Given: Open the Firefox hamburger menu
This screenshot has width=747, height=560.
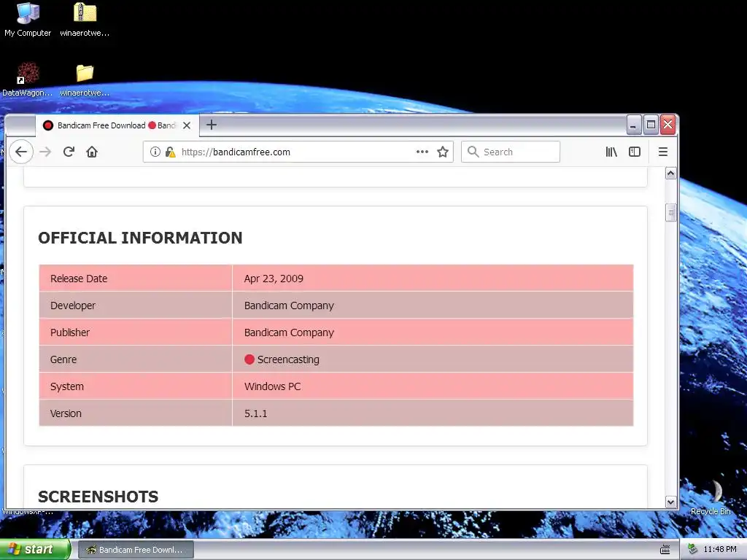Looking at the screenshot, I should click(662, 152).
